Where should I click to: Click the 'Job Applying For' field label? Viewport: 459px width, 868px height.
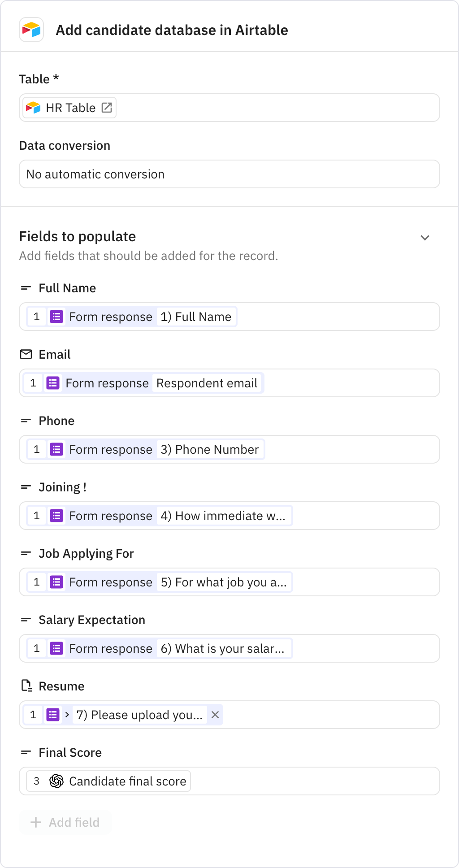[x=86, y=553]
